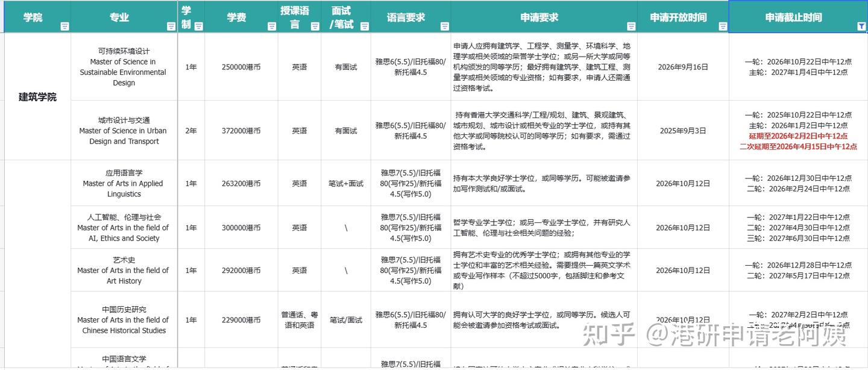This screenshot has height=370, width=868.
Task: Select the 292000港币 tuition cell
Action: (x=241, y=270)
